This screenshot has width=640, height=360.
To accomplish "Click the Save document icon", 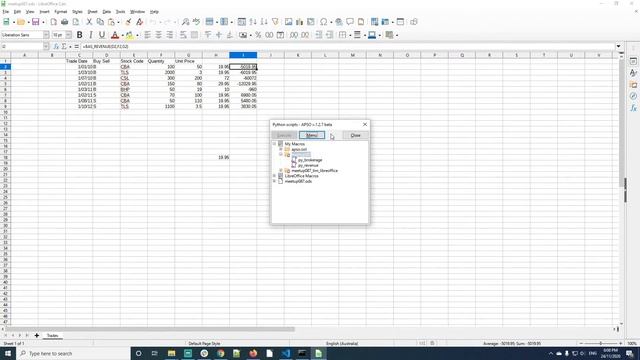I will pos(36,22).
